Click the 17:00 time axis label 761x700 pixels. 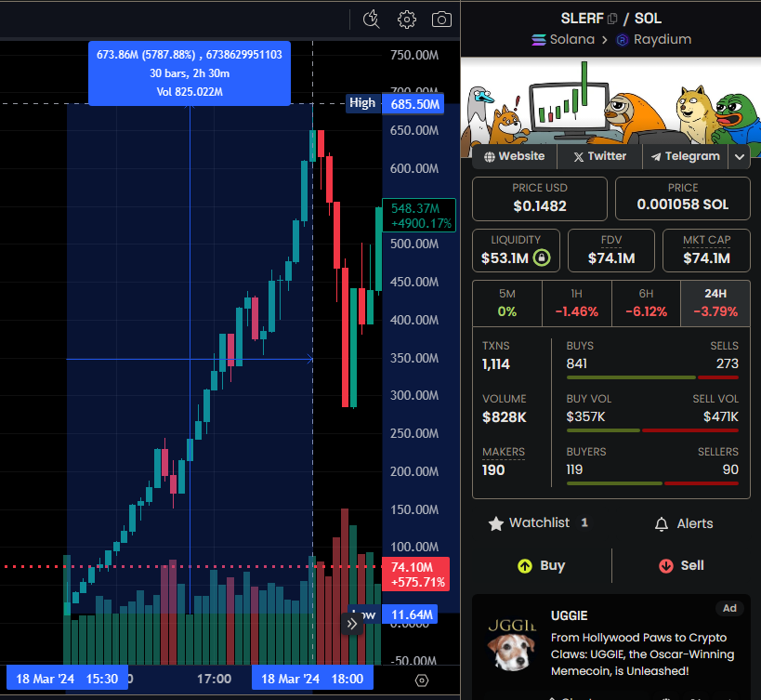pyautogui.click(x=214, y=679)
